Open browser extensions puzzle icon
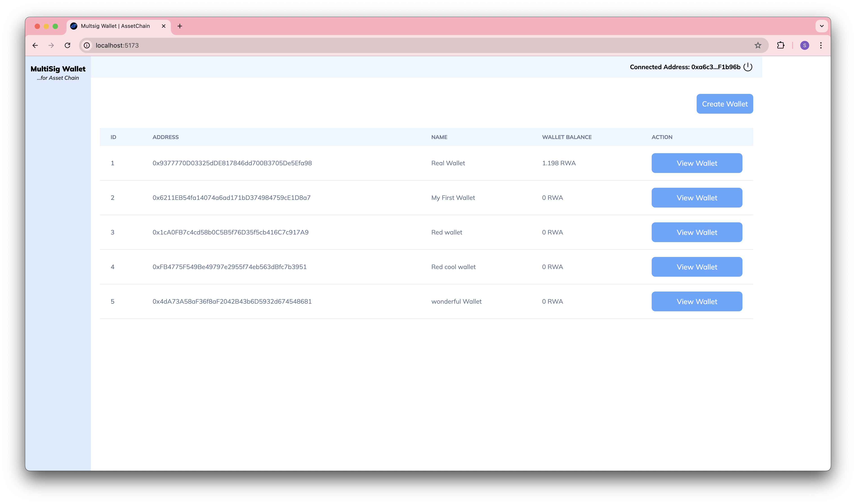Screen dimensions: 856x504 click(780, 45)
